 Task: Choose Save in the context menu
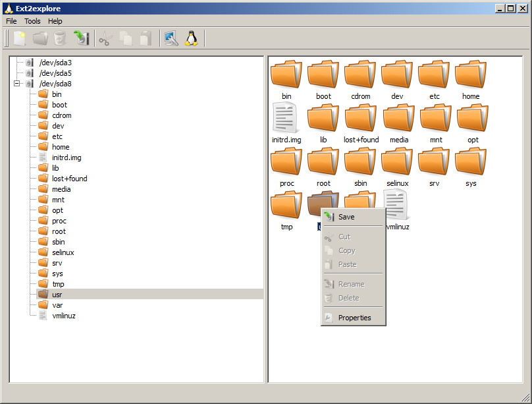353,217
